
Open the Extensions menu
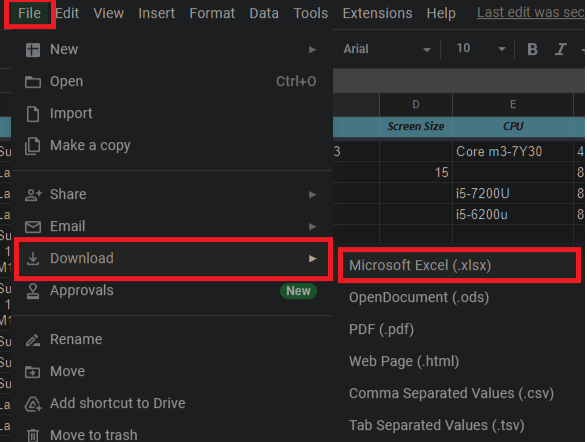[x=377, y=13]
